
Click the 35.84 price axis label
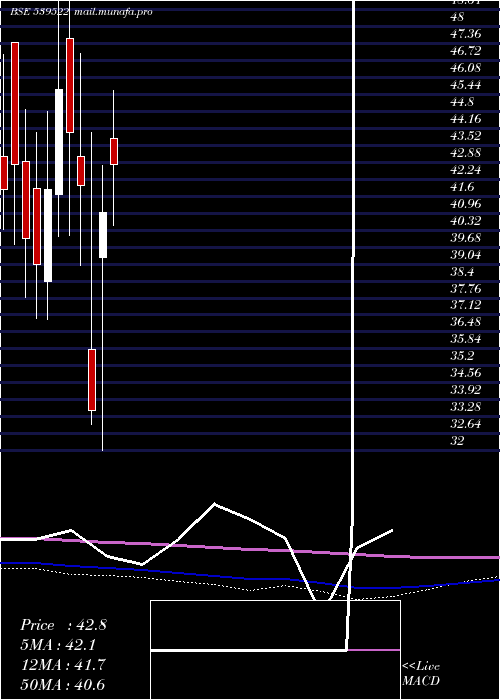point(466,339)
